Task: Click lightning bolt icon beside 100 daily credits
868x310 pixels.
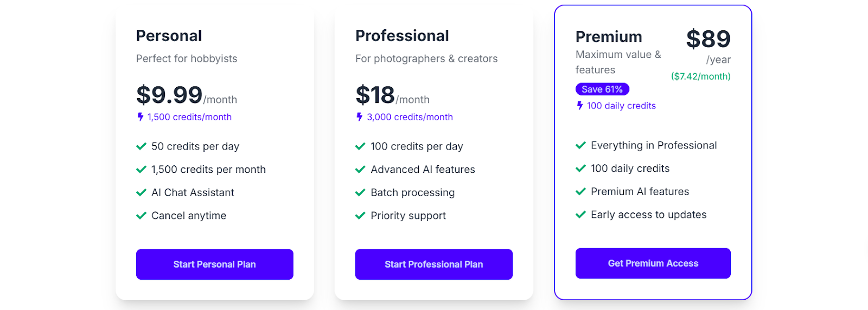Action: pyautogui.click(x=579, y=105)
